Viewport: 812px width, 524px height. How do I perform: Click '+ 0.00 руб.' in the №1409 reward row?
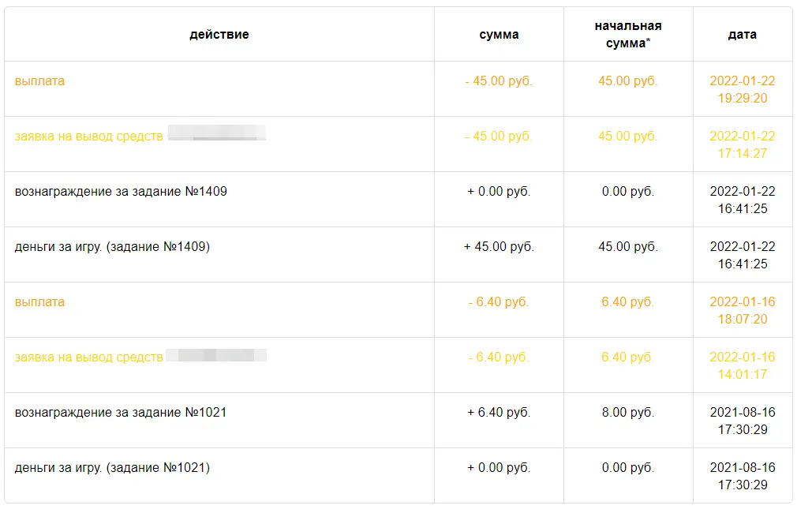click(499, 192)
